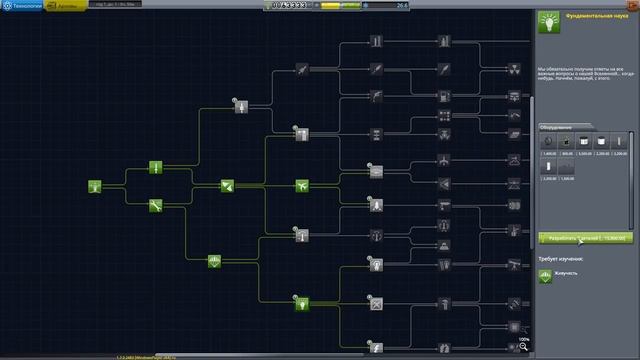Click the large lightbulb icon in the info panel
This screenshot has width=640, height=360.
click(x=549, y=22)
